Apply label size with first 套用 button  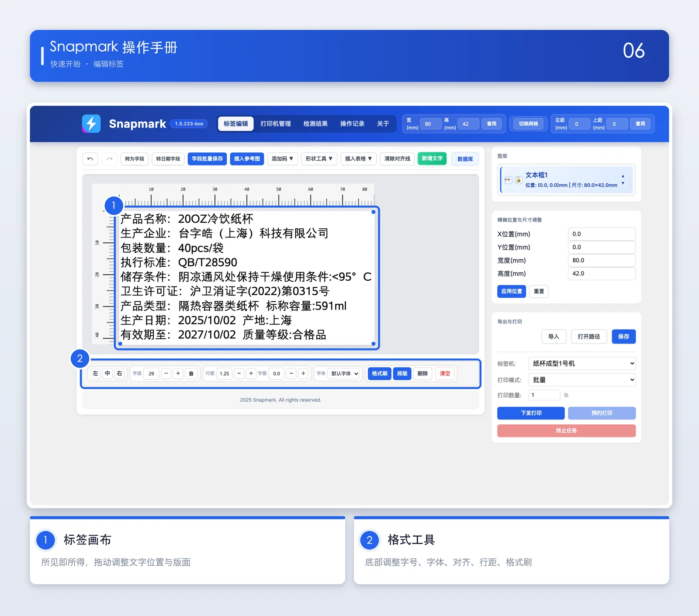[492, 124]
